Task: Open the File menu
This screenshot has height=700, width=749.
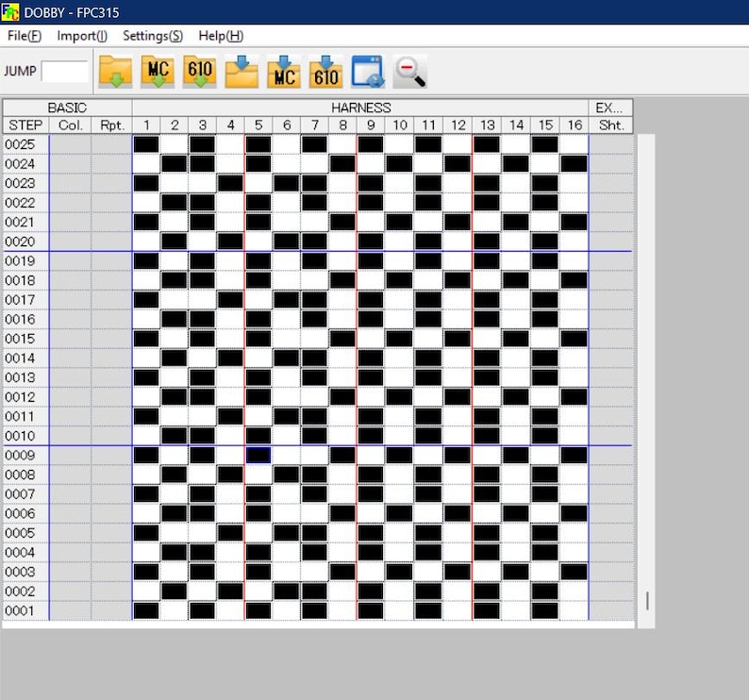Action: pos(25,36)
